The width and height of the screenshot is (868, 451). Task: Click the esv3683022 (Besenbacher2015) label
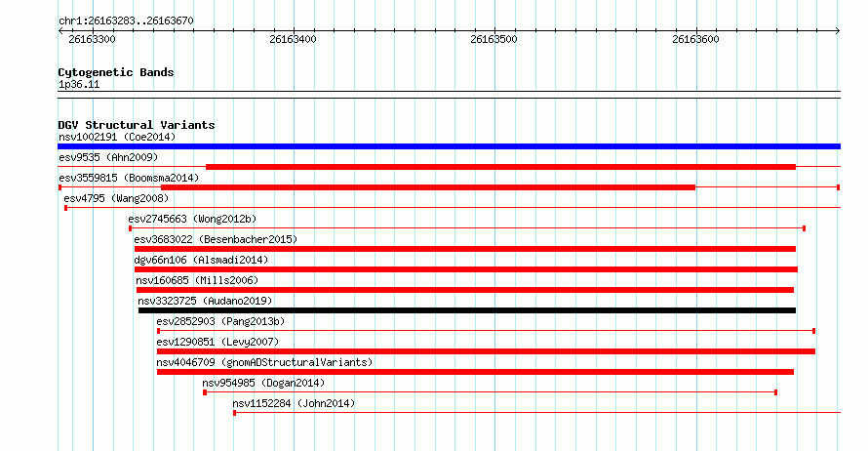(x=216, y=239)
